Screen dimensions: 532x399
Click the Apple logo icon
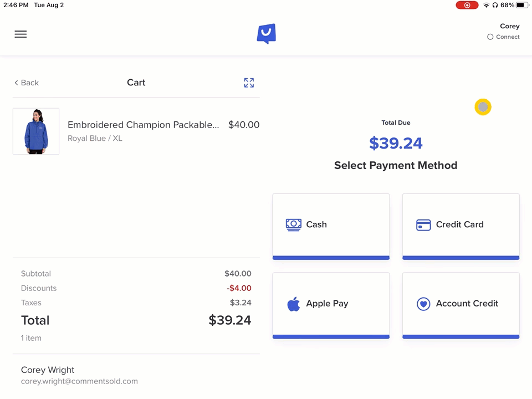pyautogui.click(x=294, y=304)
